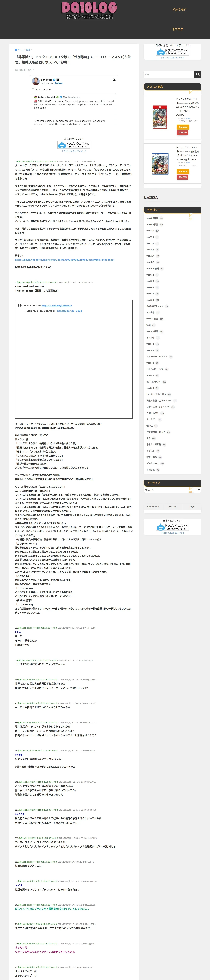Click the >>105 reply anchor
Screen dimensions: 210x980
coord(19,814)
